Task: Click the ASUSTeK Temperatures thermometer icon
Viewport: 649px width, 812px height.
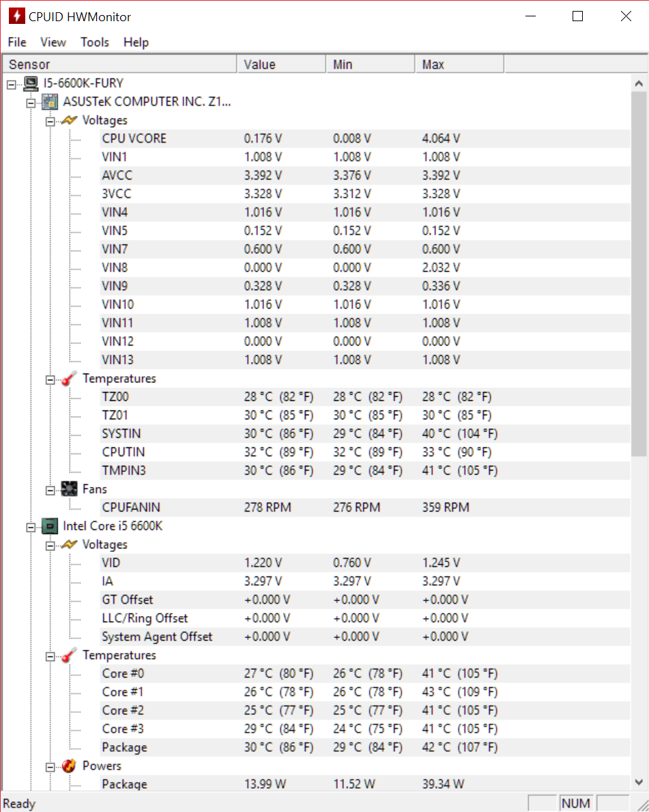Action: 70,378
